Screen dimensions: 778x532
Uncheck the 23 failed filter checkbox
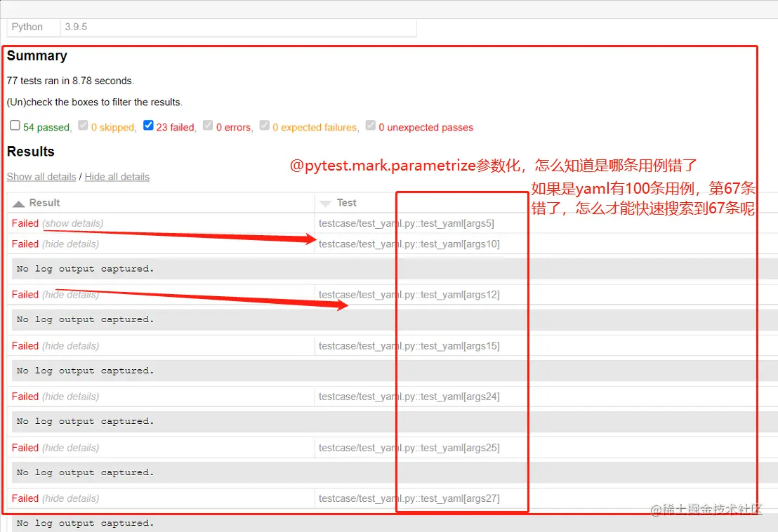coord(148,126)
